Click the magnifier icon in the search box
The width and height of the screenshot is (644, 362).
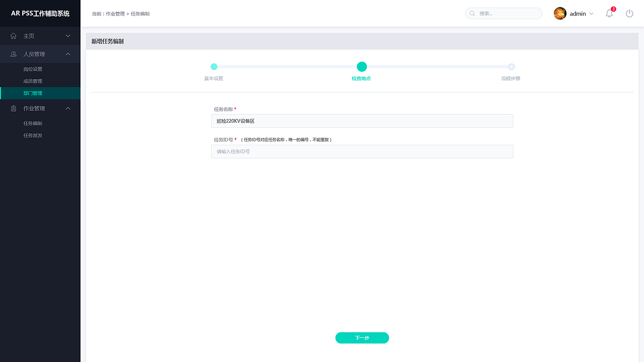coord(472,14)
